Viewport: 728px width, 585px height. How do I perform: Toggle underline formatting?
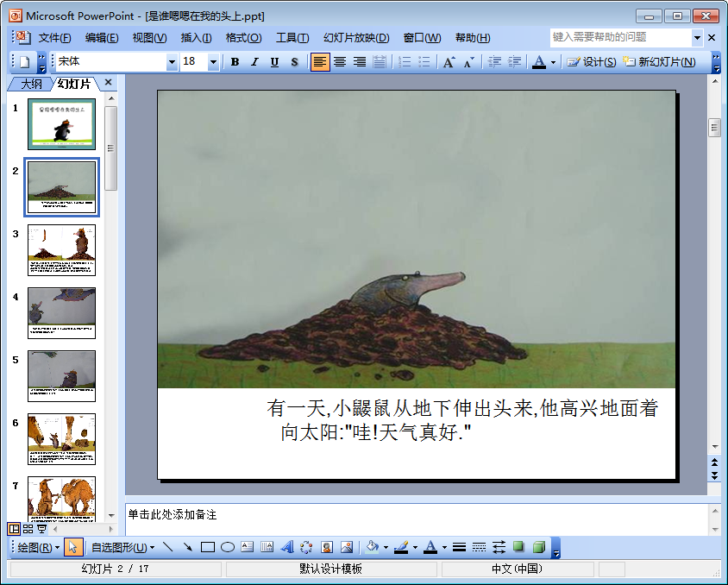click(274, 62)
